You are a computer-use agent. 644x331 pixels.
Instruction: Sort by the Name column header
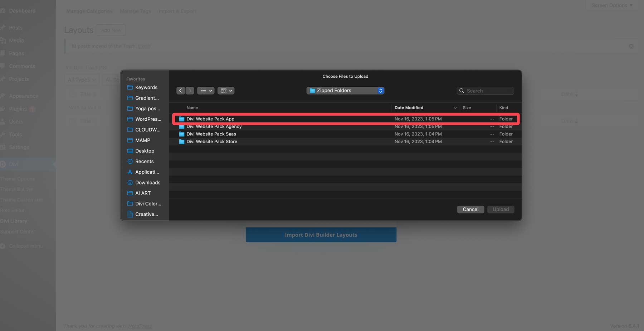pyautogui.click(x=192, y=108)
